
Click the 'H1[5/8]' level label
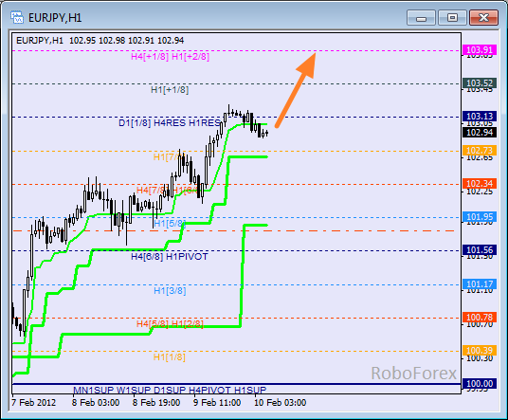170,224
